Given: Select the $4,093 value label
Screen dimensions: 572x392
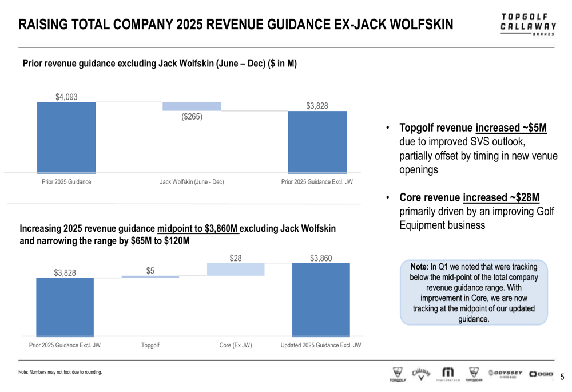Looking at the screenshot, I should click(x=66, y=97).
